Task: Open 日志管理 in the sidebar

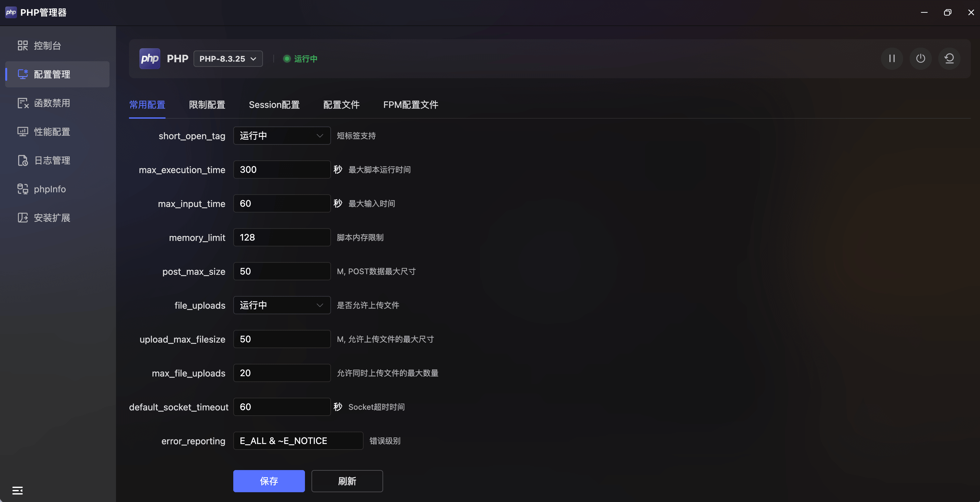Action: 57,160
